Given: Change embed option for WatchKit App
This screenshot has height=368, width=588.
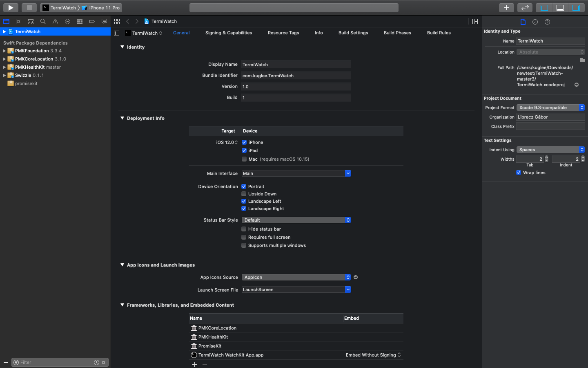Looking at the screenshot, I should click(373, 355).
